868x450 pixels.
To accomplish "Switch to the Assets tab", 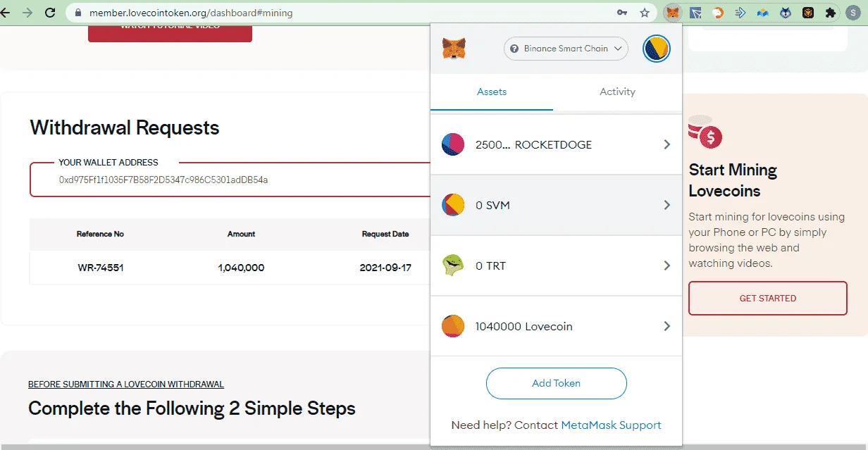I will tap(492, 92).
